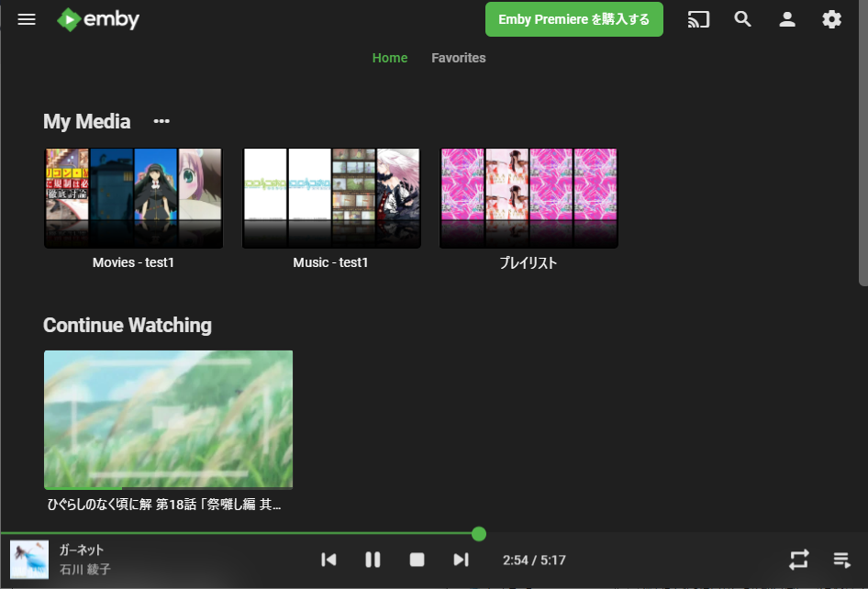Viewport: 868px width, 589px height.
Task: Open the Cast to device menu
Action: tap(698, 18)
